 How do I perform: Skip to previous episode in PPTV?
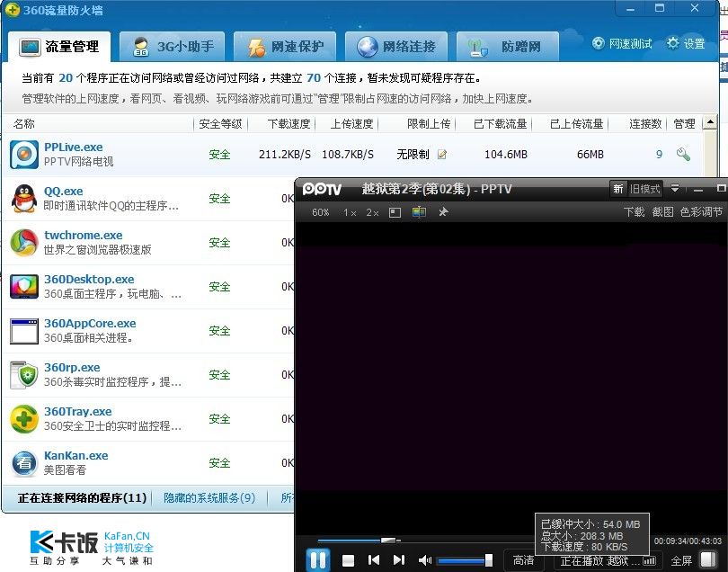click(373, 560)
